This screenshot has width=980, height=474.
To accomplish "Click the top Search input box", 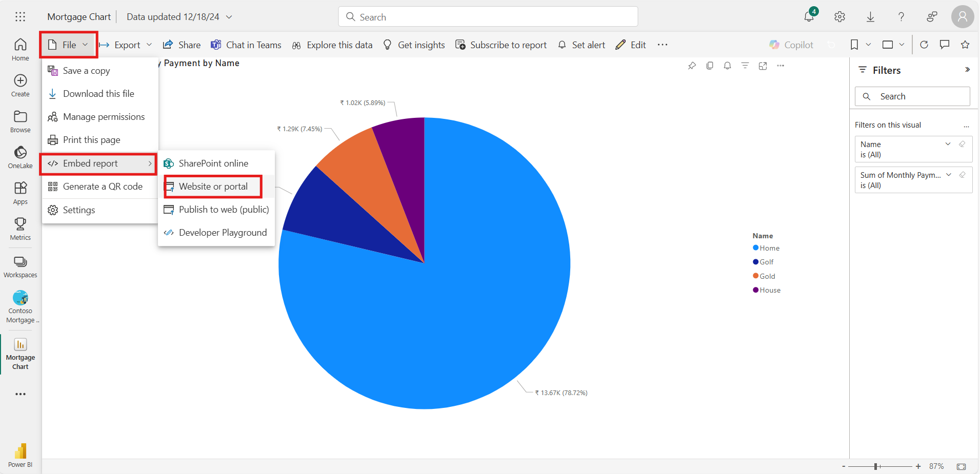I will [x=488, y=17].
